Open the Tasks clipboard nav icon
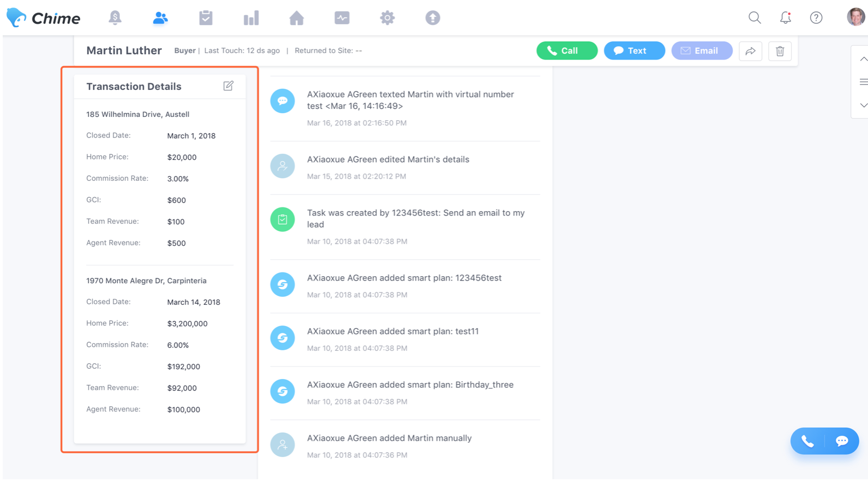Image resolution: width=868 pixels, height=483 pixels. coord(206,18)
